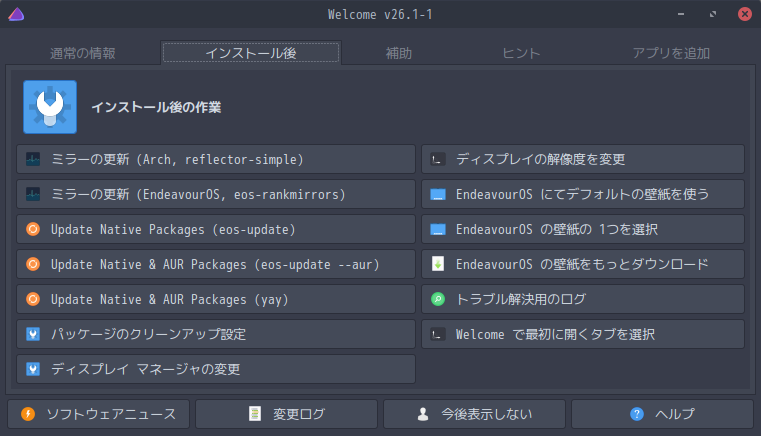Go to the アプリを追加 tab
761x436 pixels.
[677, 53]
